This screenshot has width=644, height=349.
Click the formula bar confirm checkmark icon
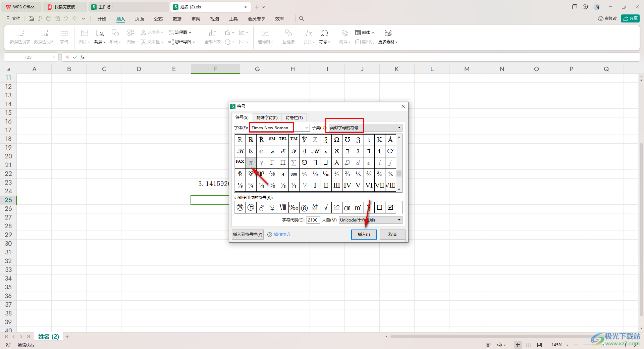[x=75, y=57]
